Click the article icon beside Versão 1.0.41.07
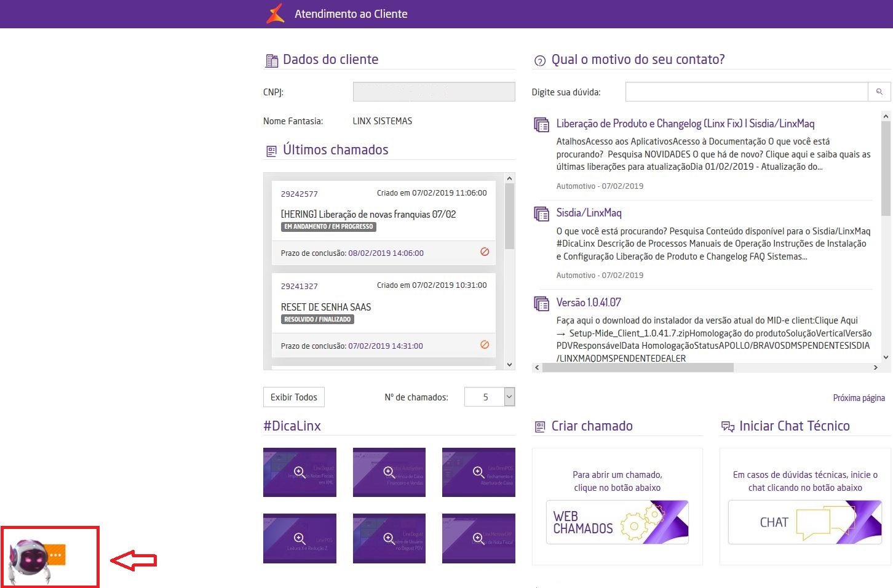Screen dimensions: 893x588 (x=541, y=304)
